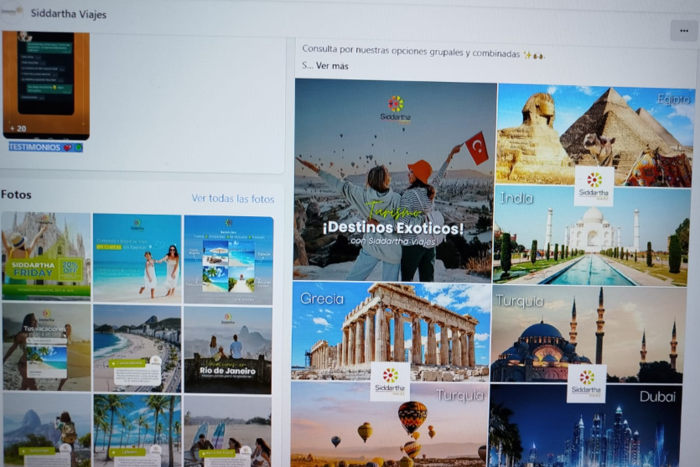
Task: Open the mother and child beach photo
Action: (137, 259)
